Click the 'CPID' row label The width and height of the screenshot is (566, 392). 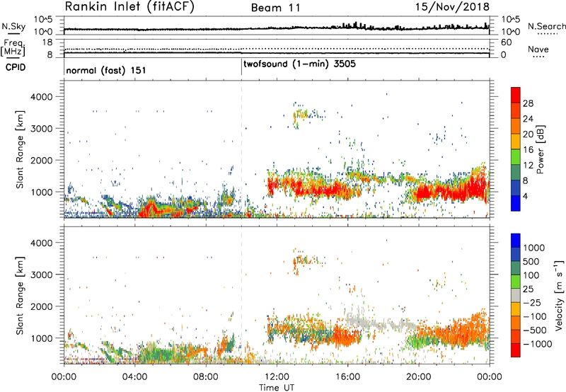[16, 67]
